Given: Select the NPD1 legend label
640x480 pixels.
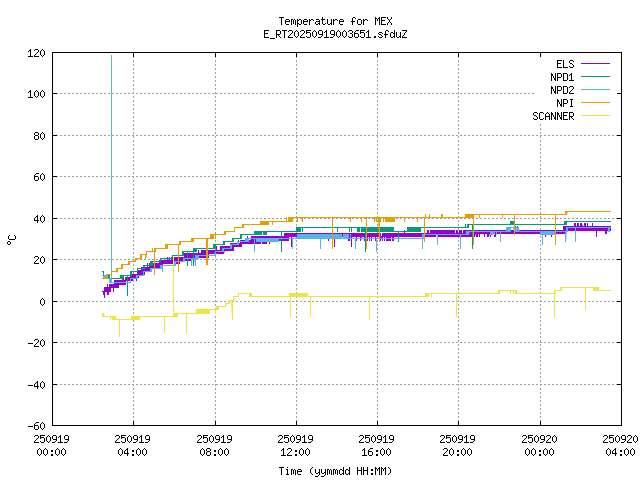Looking at the screenshot, I should (561, 77).
